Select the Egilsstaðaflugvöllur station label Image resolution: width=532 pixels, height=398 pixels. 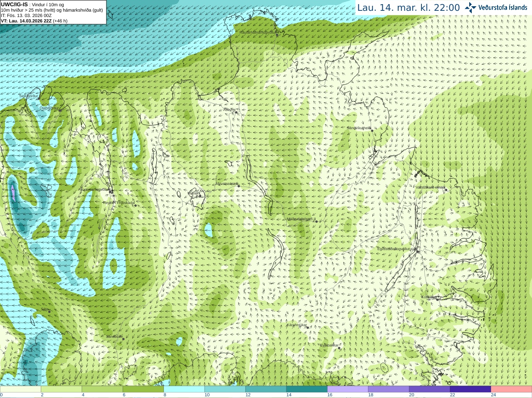point(397,249)
